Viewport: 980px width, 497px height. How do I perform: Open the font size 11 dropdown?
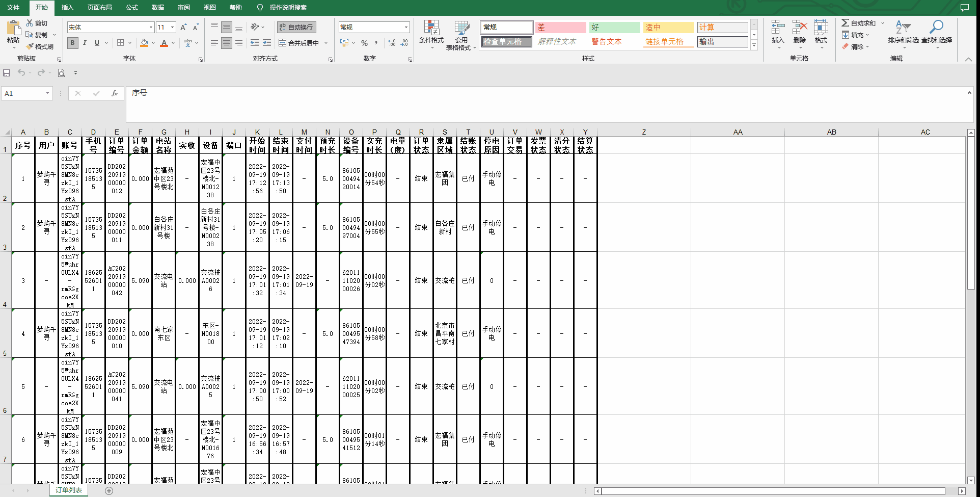coord(173,27)
